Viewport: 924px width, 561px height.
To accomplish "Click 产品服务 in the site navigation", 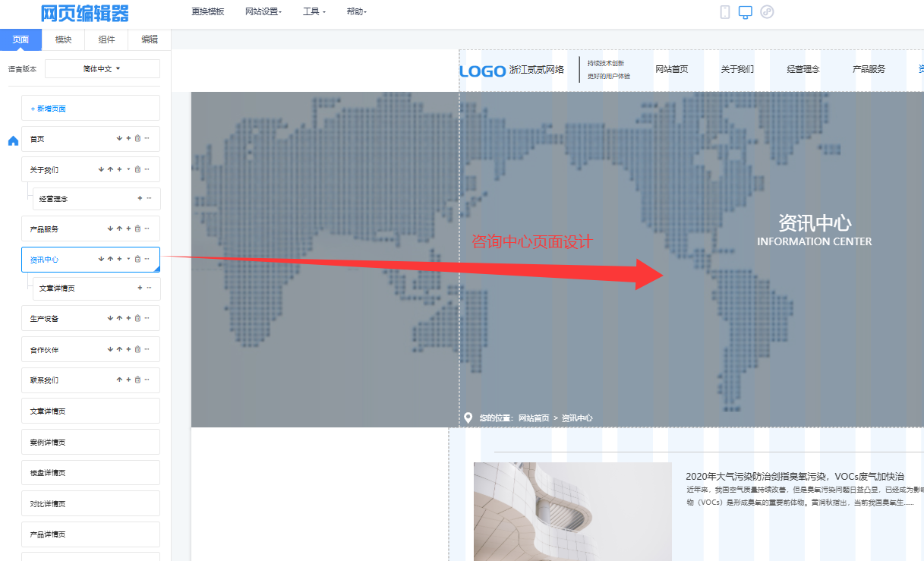I will point(869,69).
